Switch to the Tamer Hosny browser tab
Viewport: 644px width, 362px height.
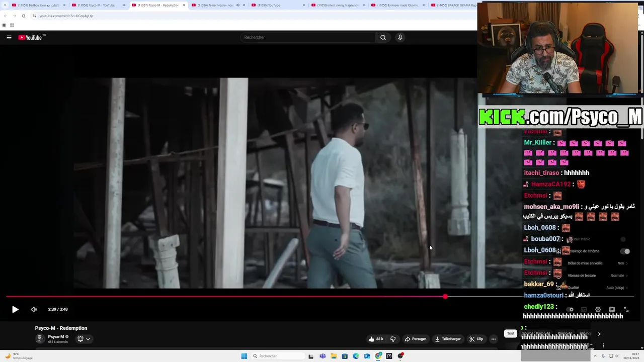pyautogui.click(x=218, y=5)
